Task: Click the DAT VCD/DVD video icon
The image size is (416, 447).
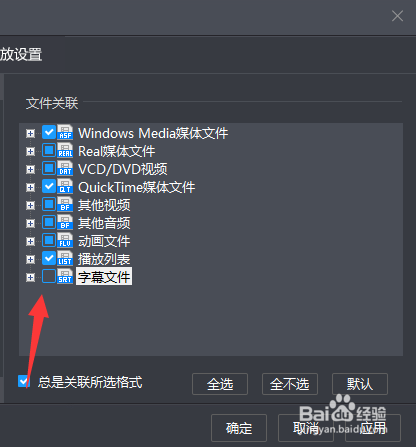Action: tap(65, 168)
